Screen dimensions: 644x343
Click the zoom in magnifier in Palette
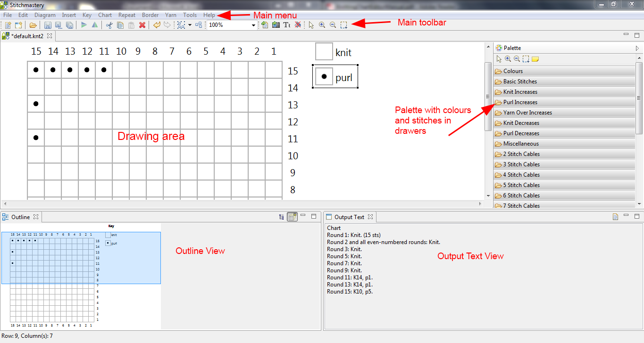(508, 59)
